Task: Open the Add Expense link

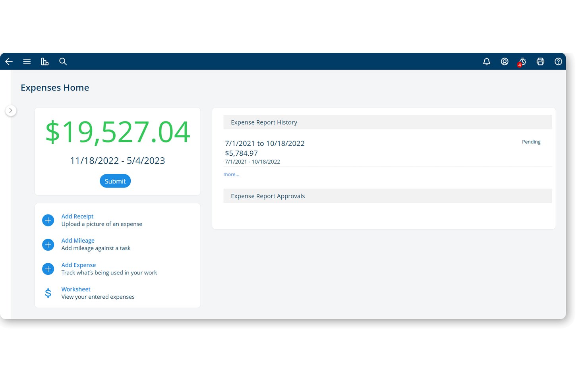Action: (79, 265)
